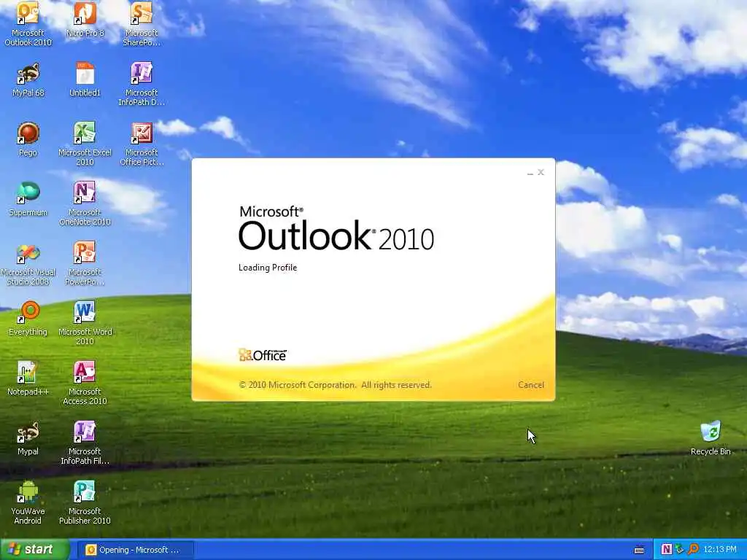Image resolution: width=747 pixels, height=560 pixels.
Task: Click the 12:13 PM taskbar clock
Action: coord(720,550)
